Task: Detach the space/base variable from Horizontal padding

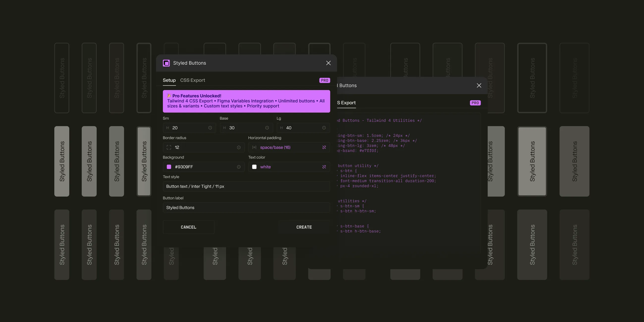Action: (x=324, y=147)
